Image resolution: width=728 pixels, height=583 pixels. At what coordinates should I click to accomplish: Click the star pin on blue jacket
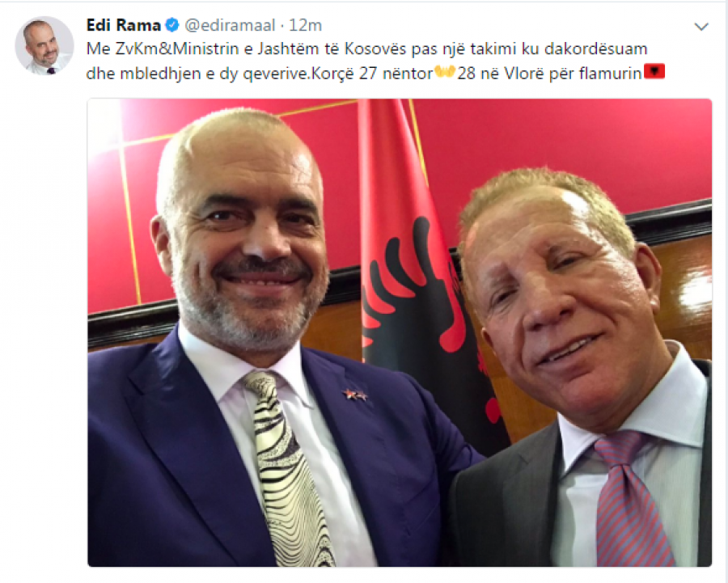[355, 395]
